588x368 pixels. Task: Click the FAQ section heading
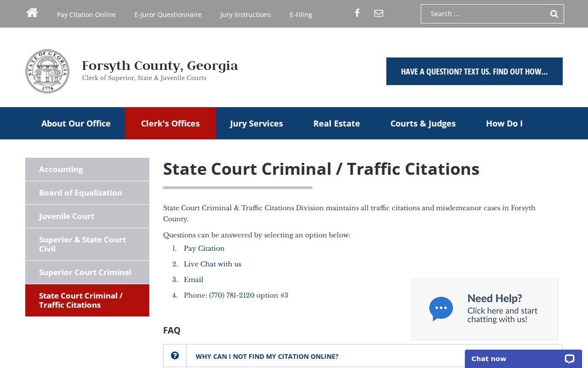click(172, 330)
